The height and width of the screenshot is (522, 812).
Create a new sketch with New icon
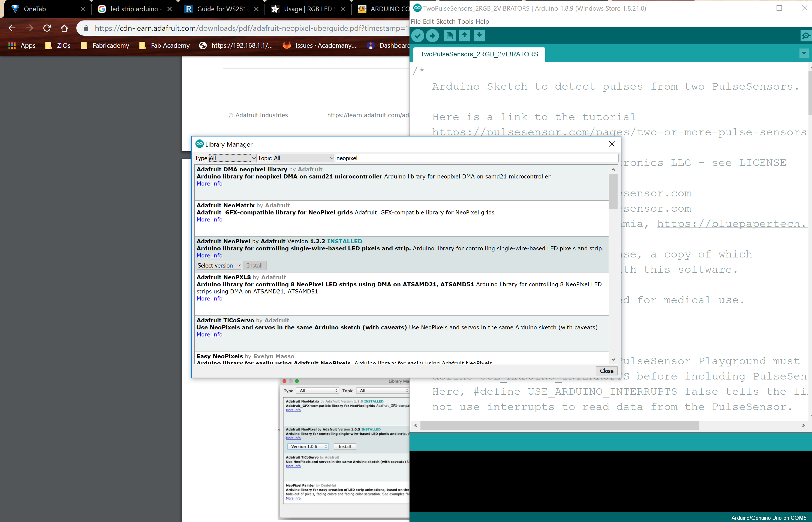449,36
